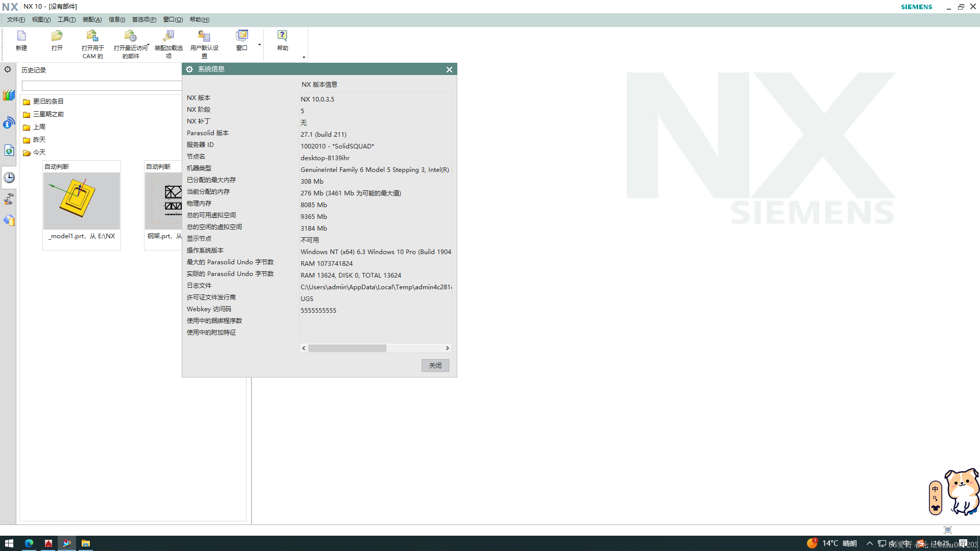Viewport: 980px width, 551px height.
Task: Click the network tray icon
Action: click(x=881, y=543)
